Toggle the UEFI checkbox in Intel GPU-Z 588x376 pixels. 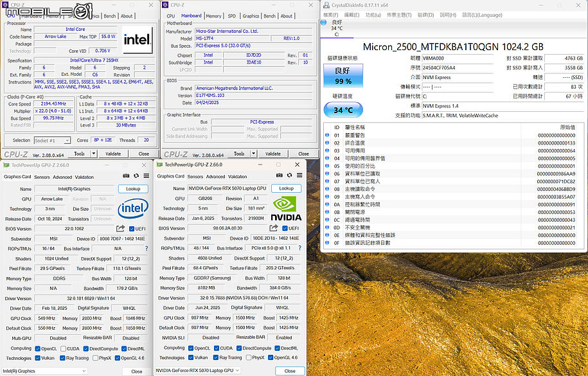pyautogui.click(x=132, y=229)
